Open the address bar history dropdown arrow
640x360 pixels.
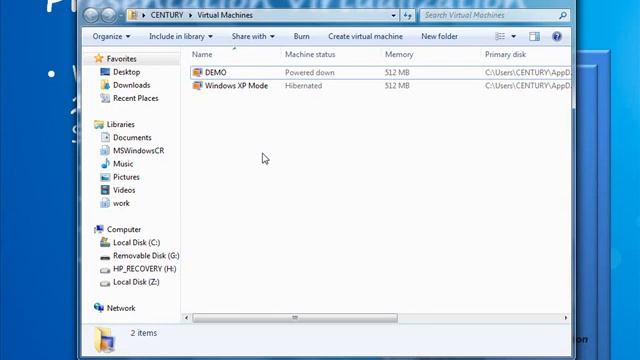pos(393,16)
